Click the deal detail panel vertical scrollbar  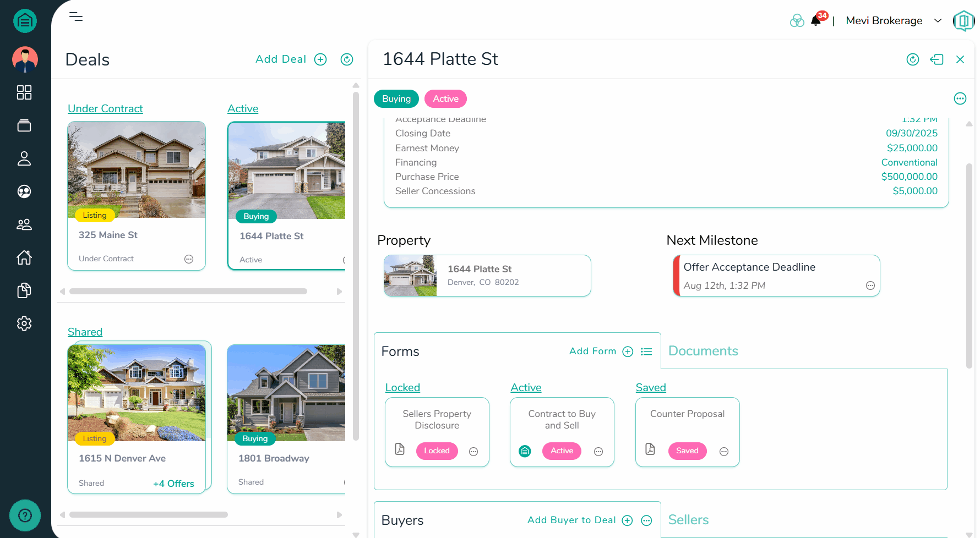[x=969, y=266]
